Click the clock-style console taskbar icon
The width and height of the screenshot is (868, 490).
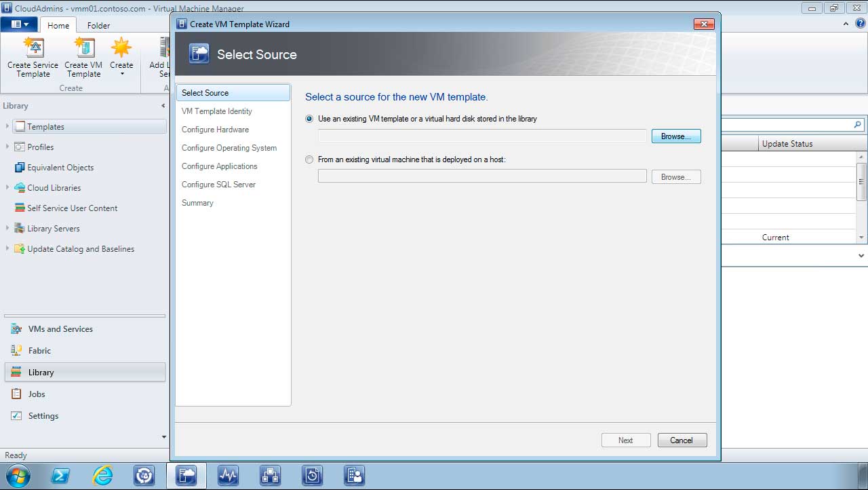[x=312, y=476]
